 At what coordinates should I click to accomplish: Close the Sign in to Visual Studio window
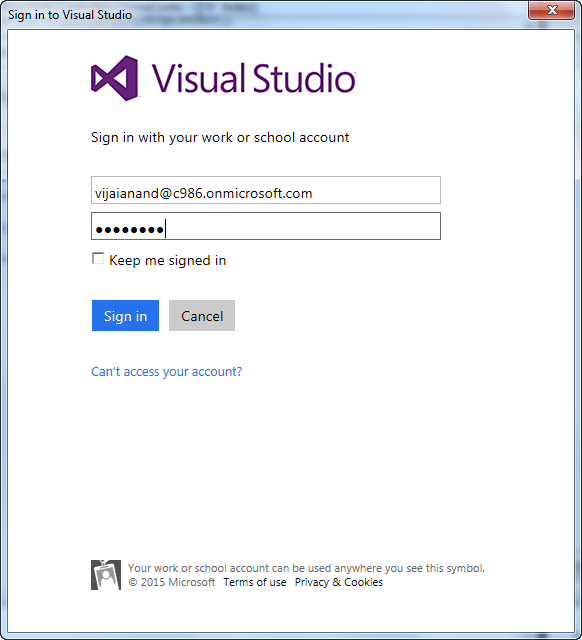(551, 10)
